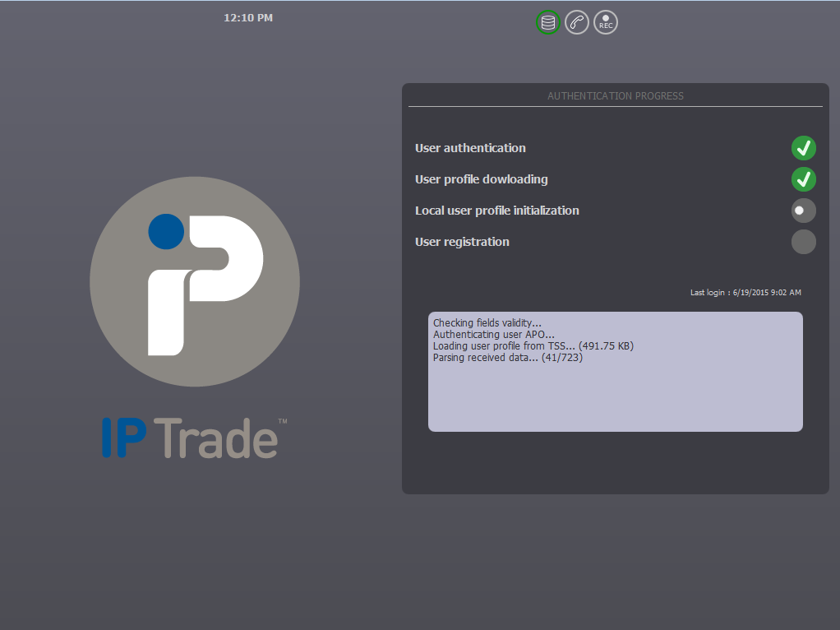Screen dimensions: 840x630
Task: Click the "User registration" step label
Action: pyautogui.click(x=462, y=242)
